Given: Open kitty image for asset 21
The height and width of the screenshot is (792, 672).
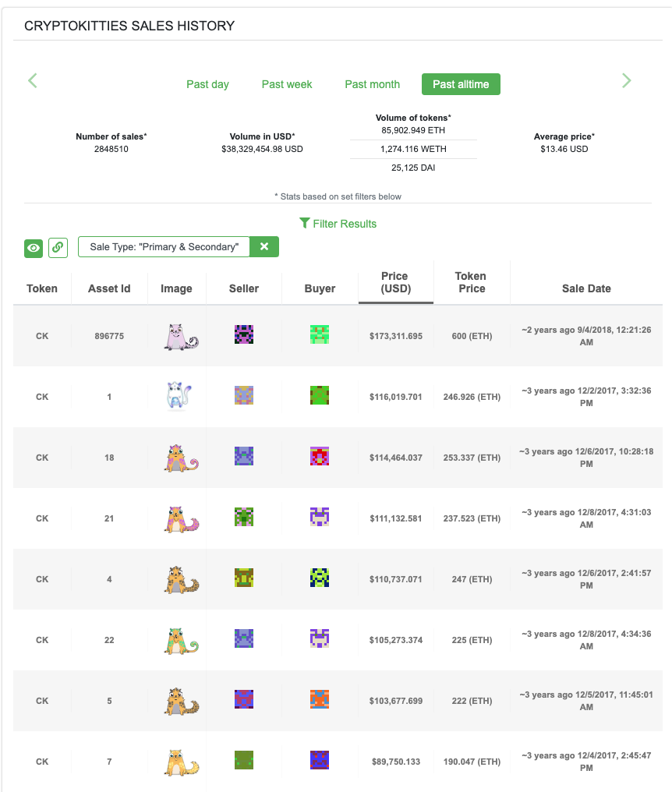Looking at the screenshot, I should click(x=181, y=518).
